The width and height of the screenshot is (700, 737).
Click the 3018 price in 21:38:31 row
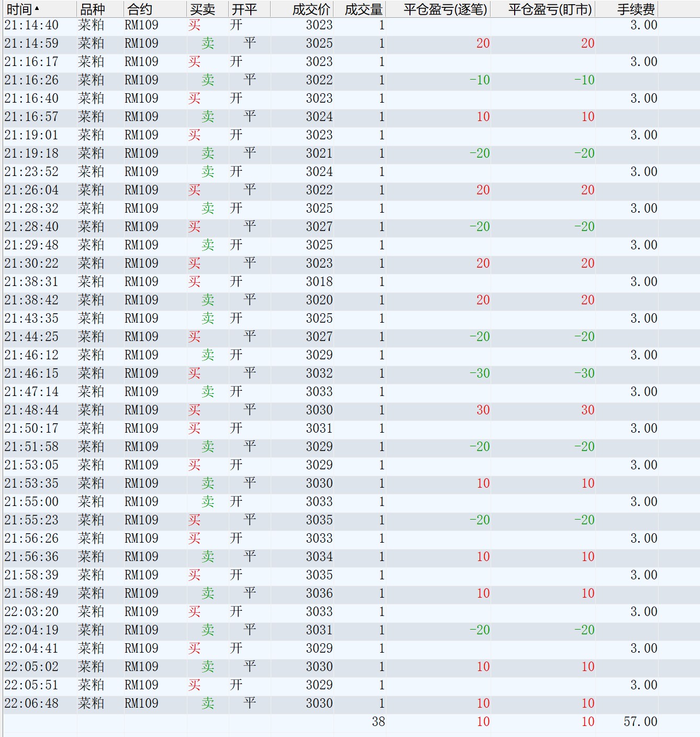[319, 282]
